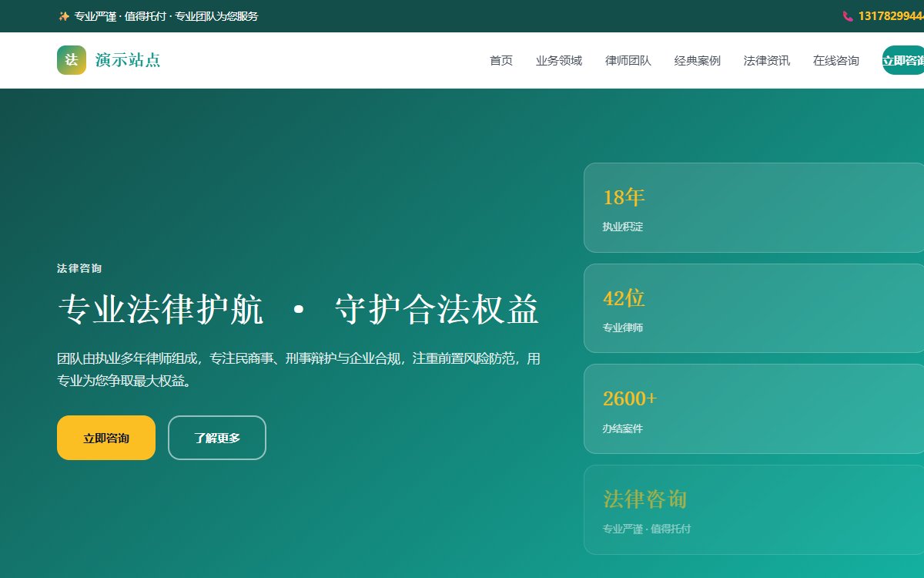
Task: Click the 法 logo icon
Action: coord(72,60)
